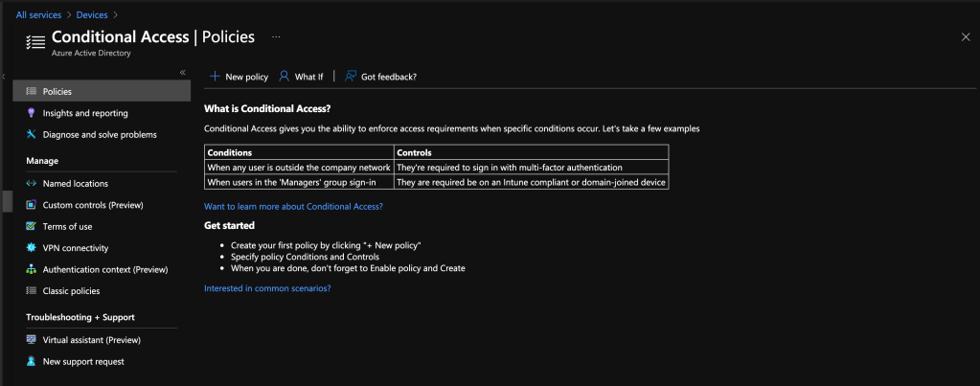Click the Terms of use icon
This screenshot has height=386, width=980.
click(32, 227)
